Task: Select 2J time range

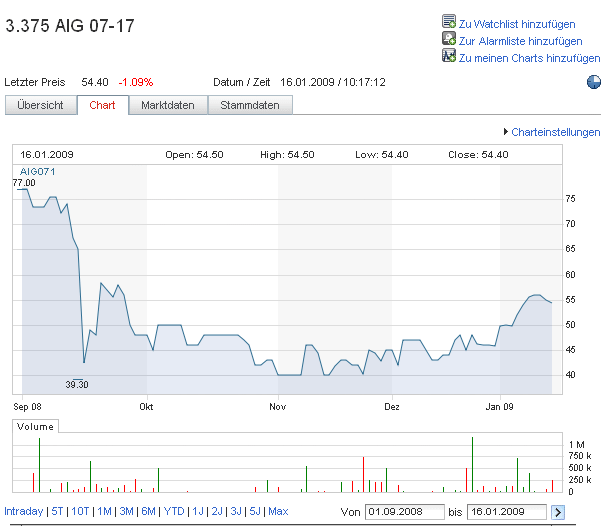Action: (x=217, y=511)
